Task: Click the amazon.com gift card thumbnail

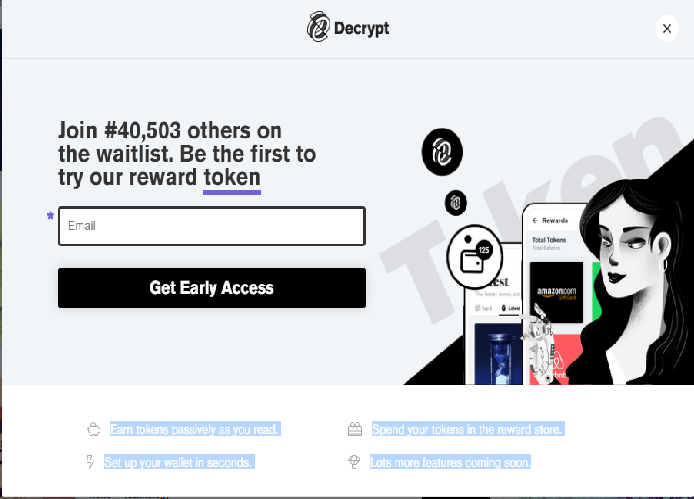Action: (x=556, y=292)
